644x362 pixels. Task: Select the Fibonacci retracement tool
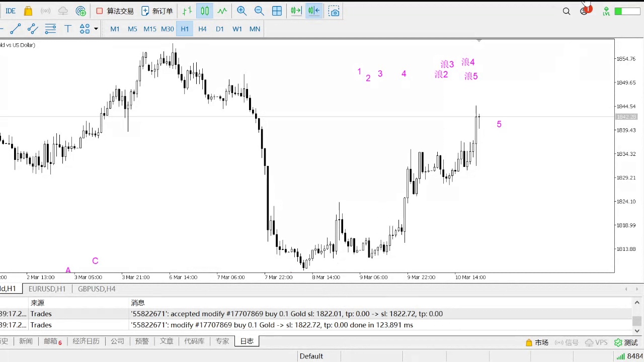pyautogui.click(x=50, y=29)
